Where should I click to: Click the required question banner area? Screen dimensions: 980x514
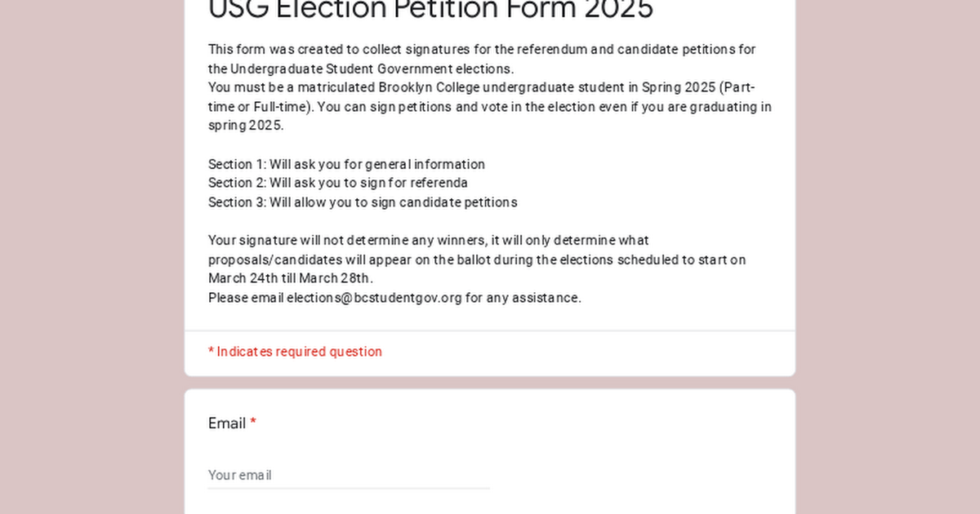point(490,351)
